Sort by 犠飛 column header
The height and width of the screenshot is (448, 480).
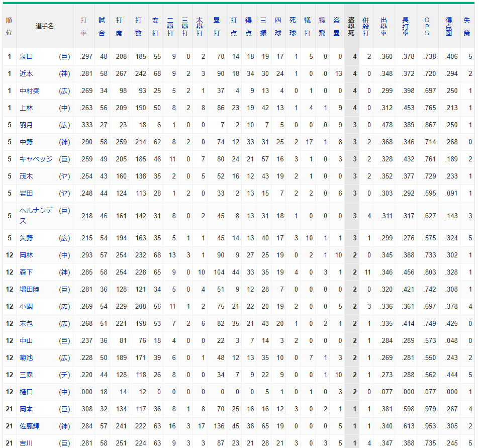[322, 27]
